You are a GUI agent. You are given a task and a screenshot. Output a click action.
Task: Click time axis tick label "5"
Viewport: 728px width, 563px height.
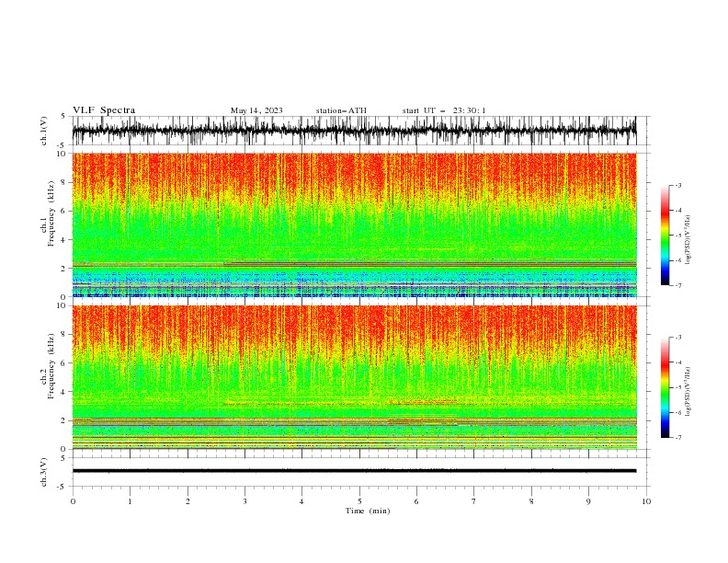[359, 501]
